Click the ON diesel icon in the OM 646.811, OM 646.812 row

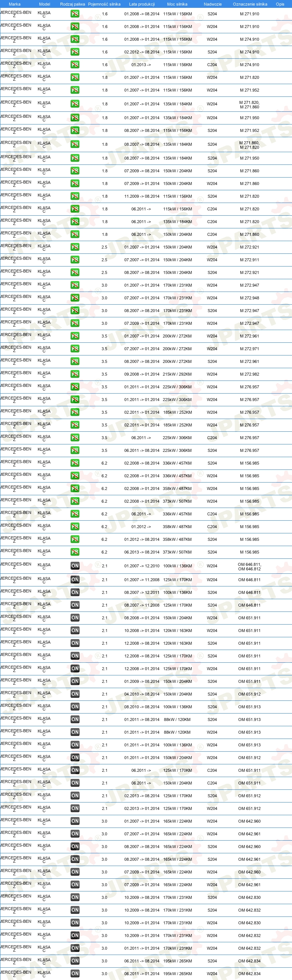coord(75,566)
